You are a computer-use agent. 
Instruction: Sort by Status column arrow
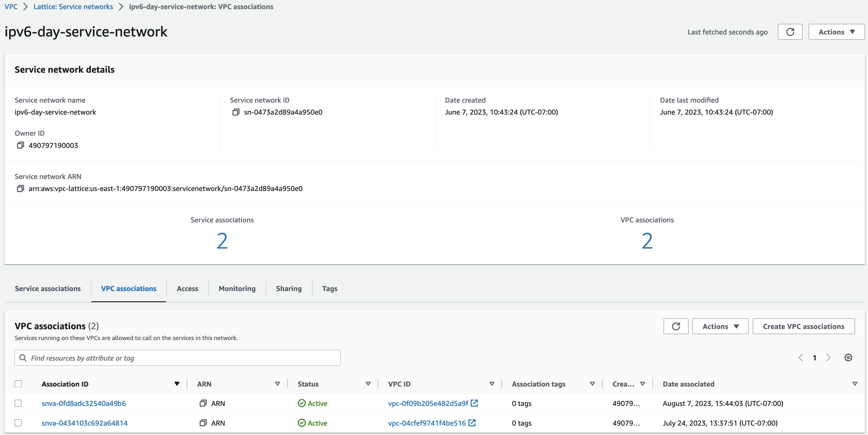click(368, 384)
